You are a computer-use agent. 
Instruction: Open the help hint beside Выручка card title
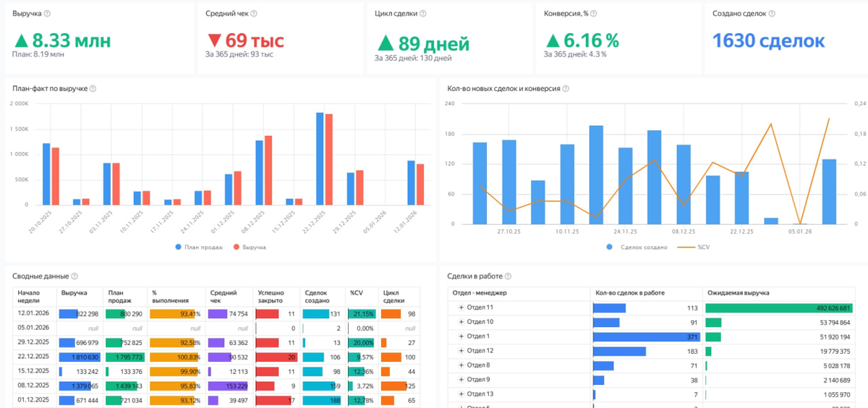[x=47, y=14]
